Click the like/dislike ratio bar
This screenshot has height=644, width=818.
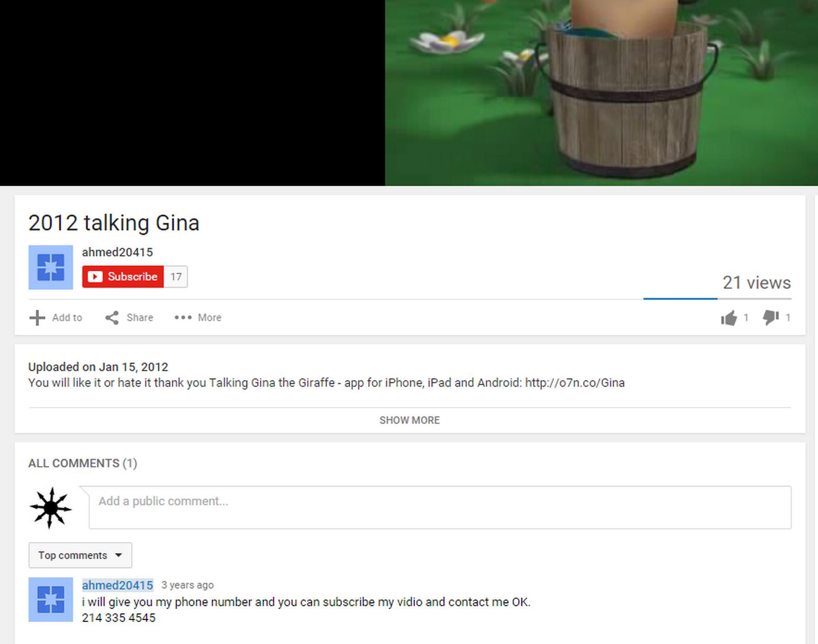click(x=717, y=299)
